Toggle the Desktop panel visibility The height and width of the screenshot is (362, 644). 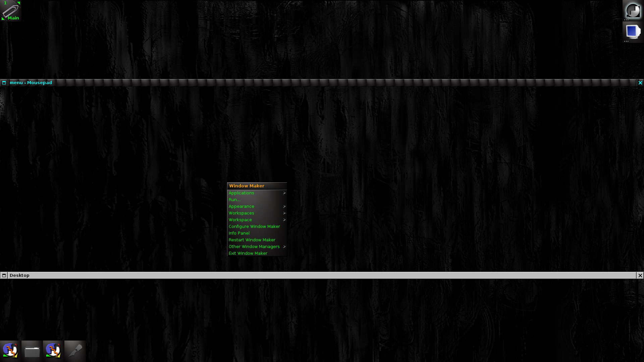[4, 276]
